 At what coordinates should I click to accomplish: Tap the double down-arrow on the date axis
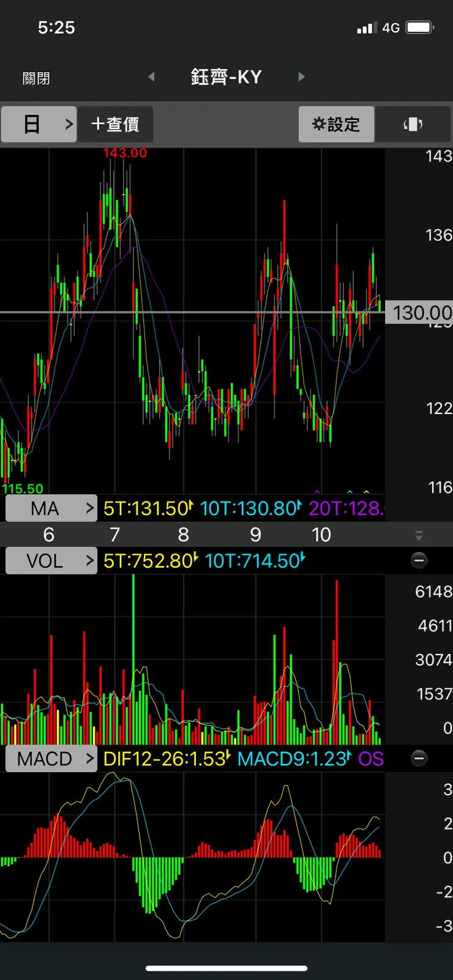pos(419,536)
